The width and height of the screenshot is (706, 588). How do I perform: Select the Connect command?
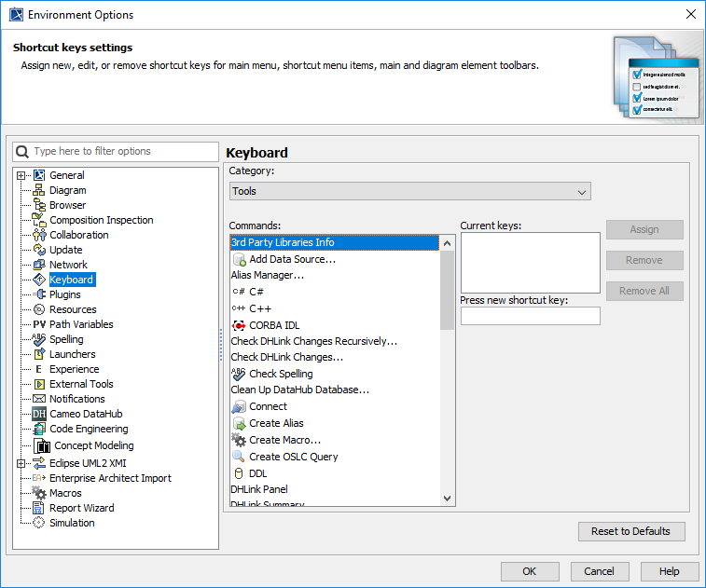point(335,406)
